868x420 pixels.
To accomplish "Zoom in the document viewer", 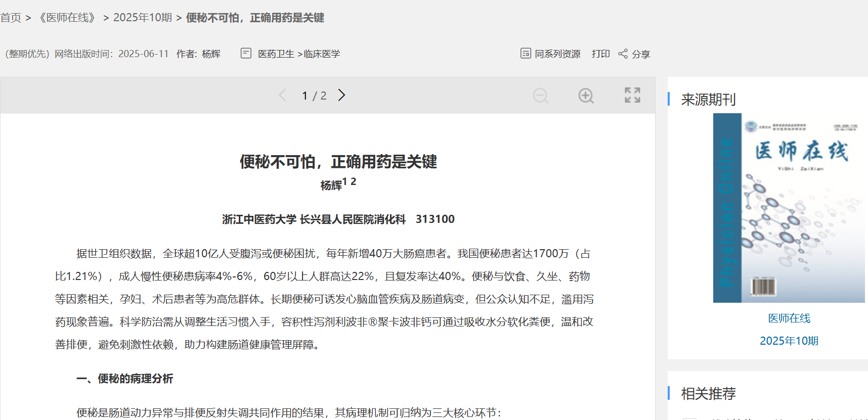I will 586,96.
